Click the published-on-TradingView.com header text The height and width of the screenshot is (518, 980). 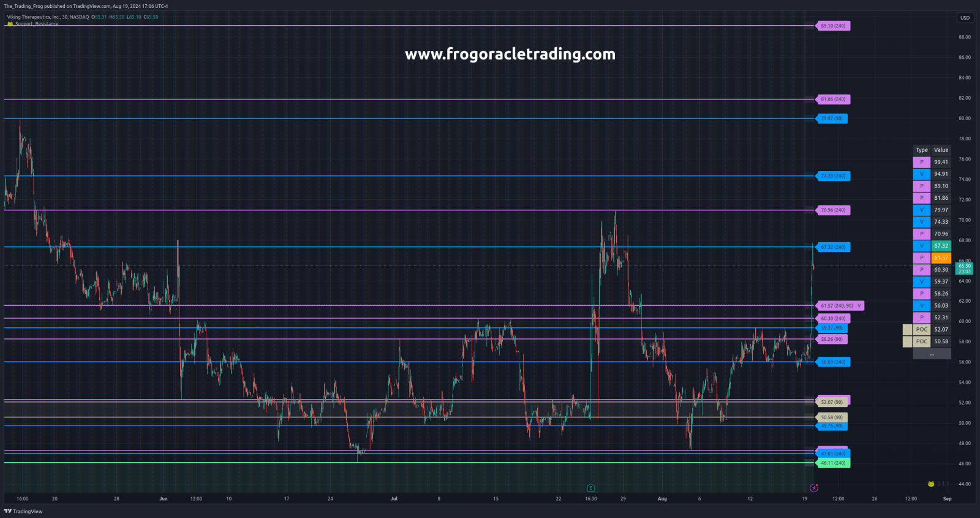(86, 6)
